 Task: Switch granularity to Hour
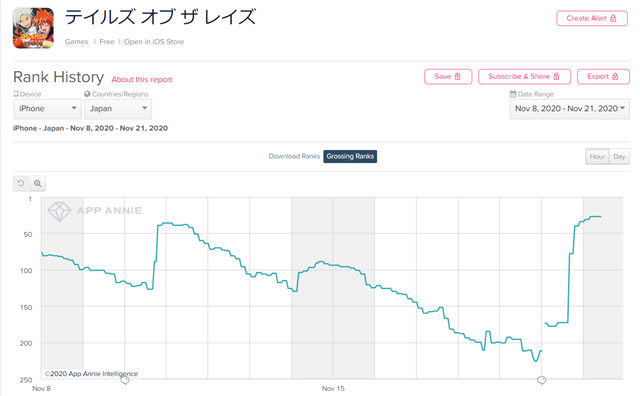tap(597, 157)
